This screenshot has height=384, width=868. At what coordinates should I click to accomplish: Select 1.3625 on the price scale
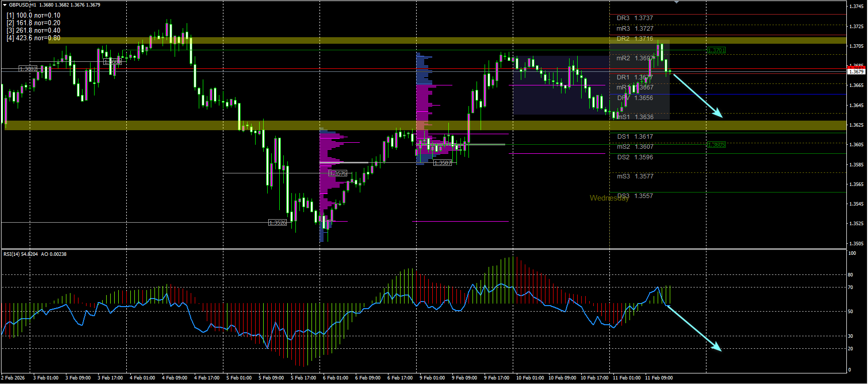click(x=856, y=125)
